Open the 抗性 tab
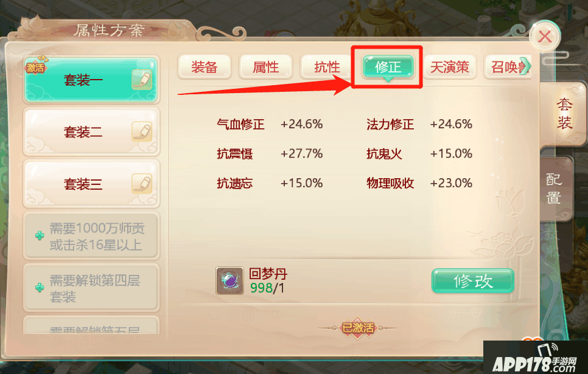Image resolution: width=588 pixels, height=374 pixels. click(x=326, y=67)
